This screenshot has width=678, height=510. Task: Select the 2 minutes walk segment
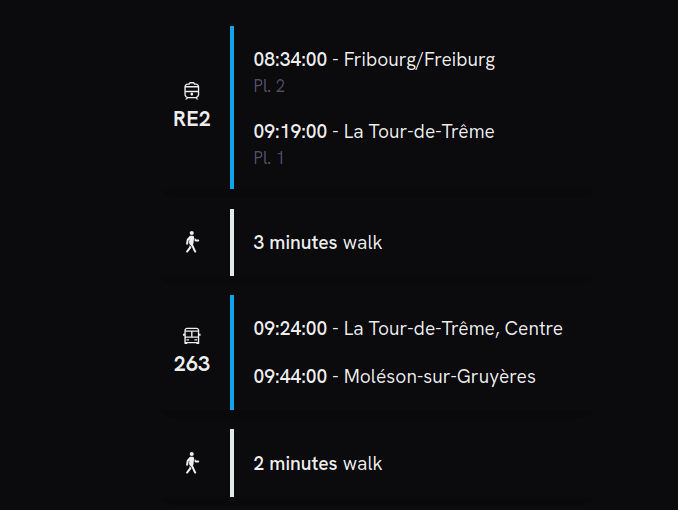point(318,464)
